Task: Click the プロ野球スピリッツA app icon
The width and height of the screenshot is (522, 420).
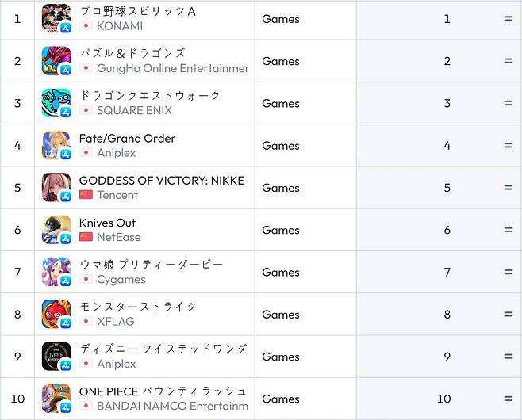Action: [x=56, y=18]
